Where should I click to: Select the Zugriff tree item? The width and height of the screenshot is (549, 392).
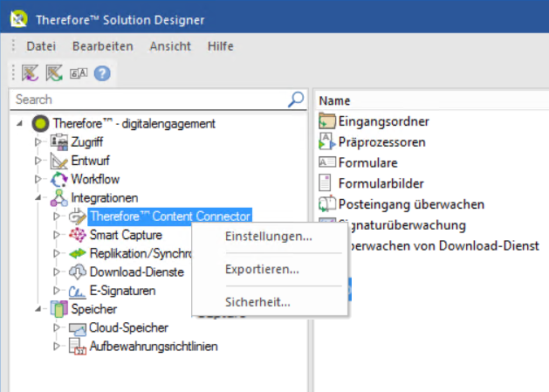tap(86, 142)
